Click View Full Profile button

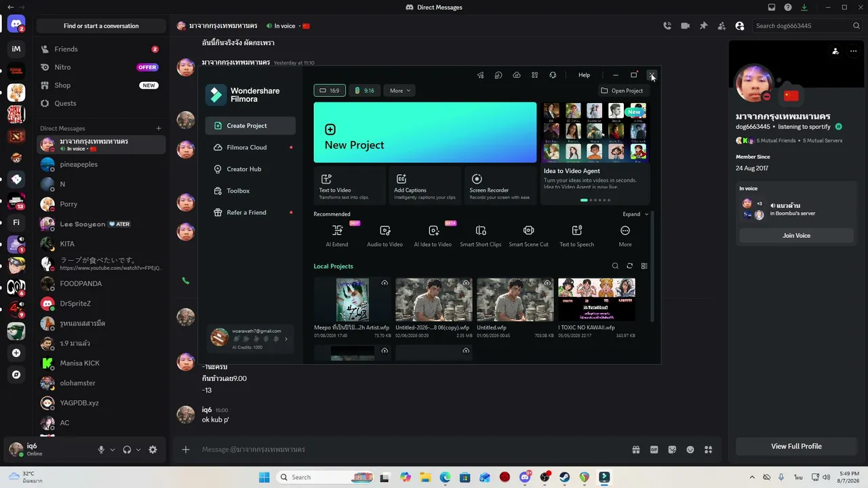[796, 446]
